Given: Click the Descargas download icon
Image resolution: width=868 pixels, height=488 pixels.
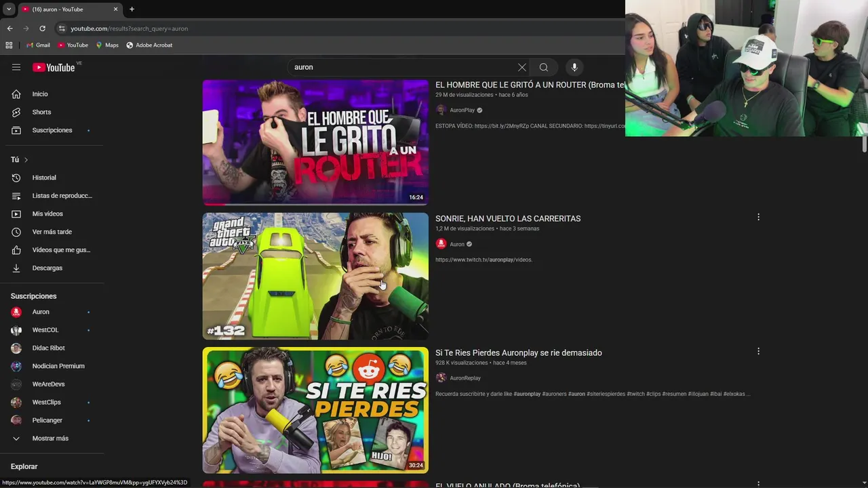Looking at the screenshot, I should pos(16,268).
